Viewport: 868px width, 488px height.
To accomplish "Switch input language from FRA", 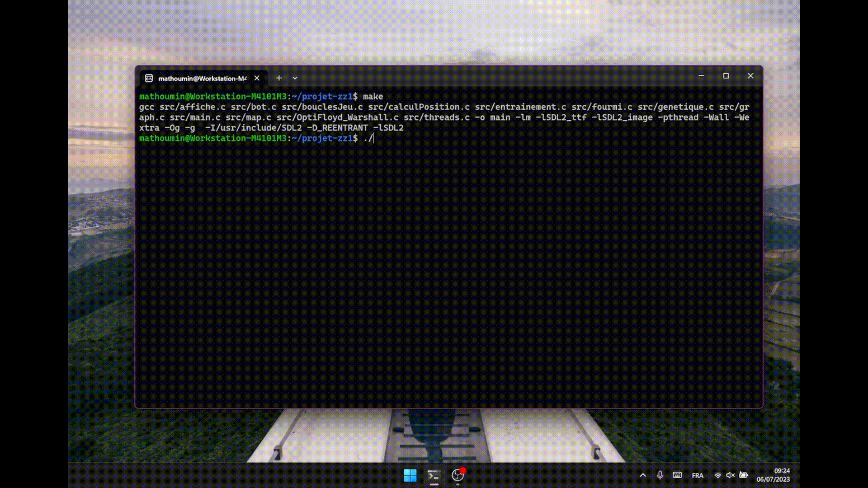I will coord(698,476).
